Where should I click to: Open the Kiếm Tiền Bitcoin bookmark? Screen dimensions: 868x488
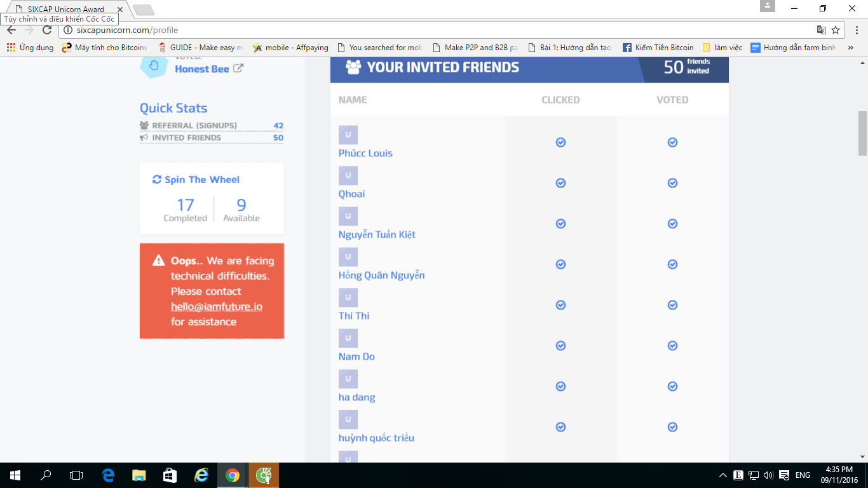(x=658, y=48)
